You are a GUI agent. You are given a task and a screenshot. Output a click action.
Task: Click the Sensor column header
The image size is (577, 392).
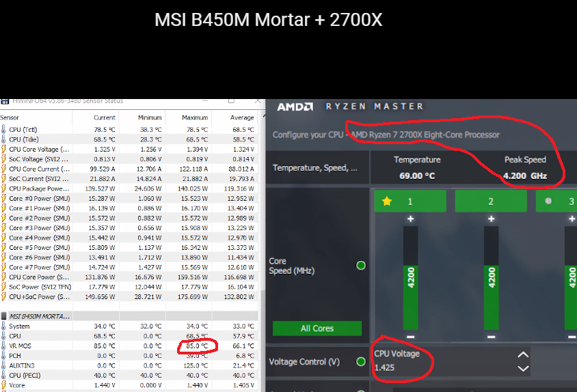click(x=36, y=117)
